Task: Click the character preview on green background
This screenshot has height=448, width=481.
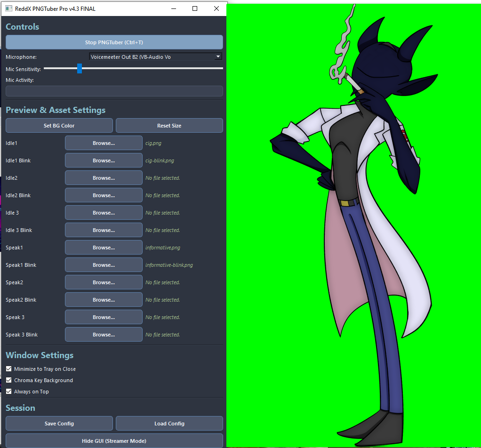Action: tap(353, 225)
